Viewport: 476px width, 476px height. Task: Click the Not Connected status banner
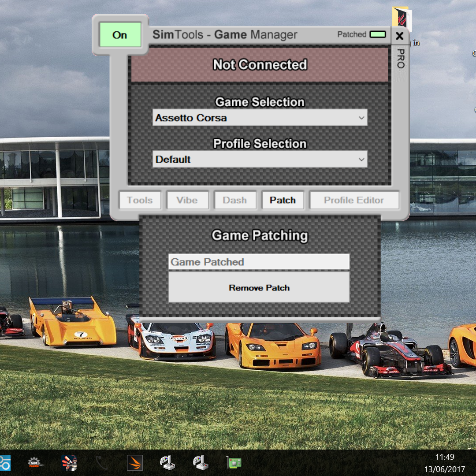pyautogui.click(x=260, y=64)
